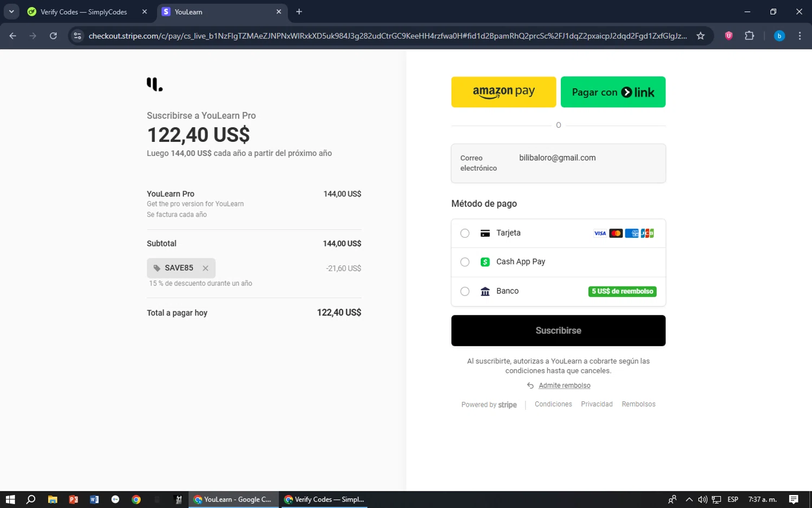Open the Extensions puzzle icon
This screenshot has width=812, height=508.
[x=749, y=36]
